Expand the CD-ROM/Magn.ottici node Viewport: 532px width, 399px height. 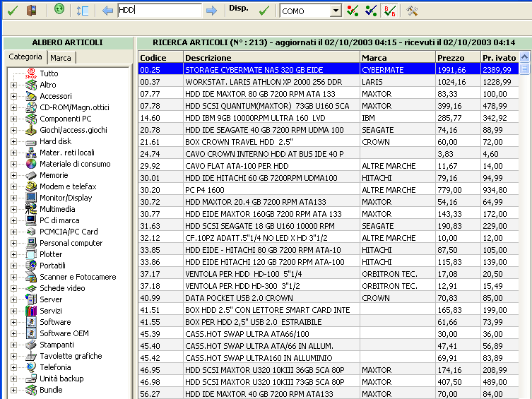click(x=13, y=107)
